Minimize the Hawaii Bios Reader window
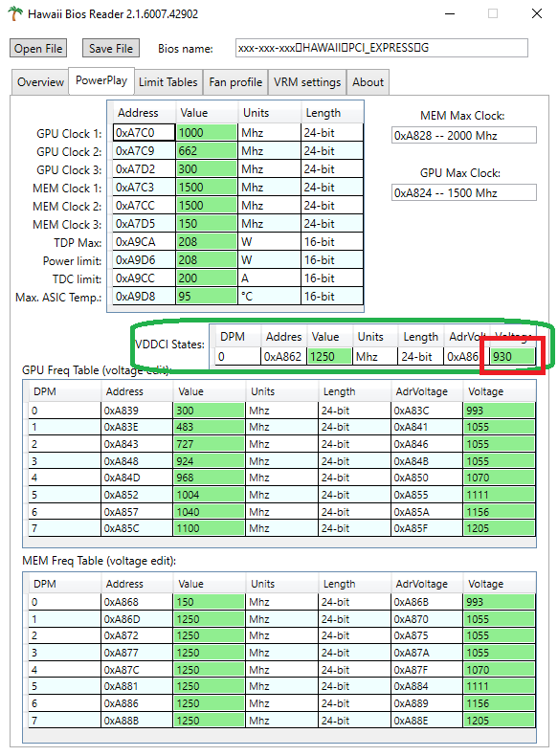Viewport: 558px width, 756px height. [x=450, y=13]
